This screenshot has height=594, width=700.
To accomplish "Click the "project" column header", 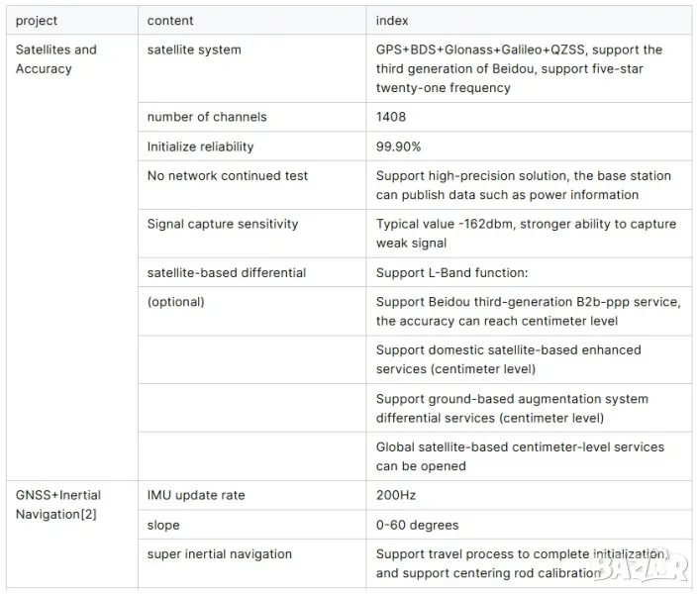I will 37,21.
